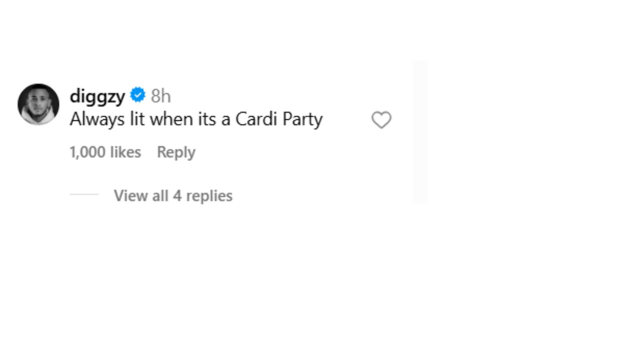Click the "Cardi Party" text in the comment
This screenshot has width=644, height=362.
[x=279, y=119]
